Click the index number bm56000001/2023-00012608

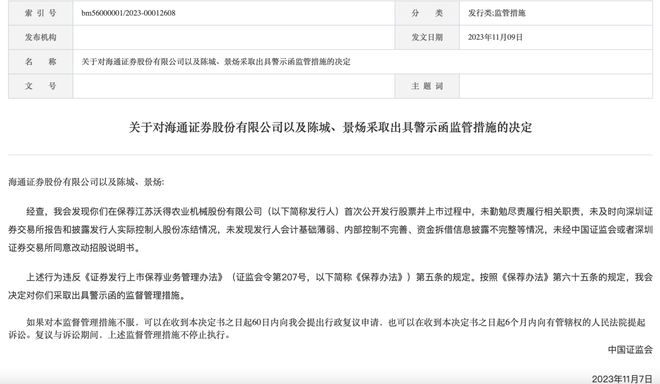pyautogui.click(x=128, y=13)
